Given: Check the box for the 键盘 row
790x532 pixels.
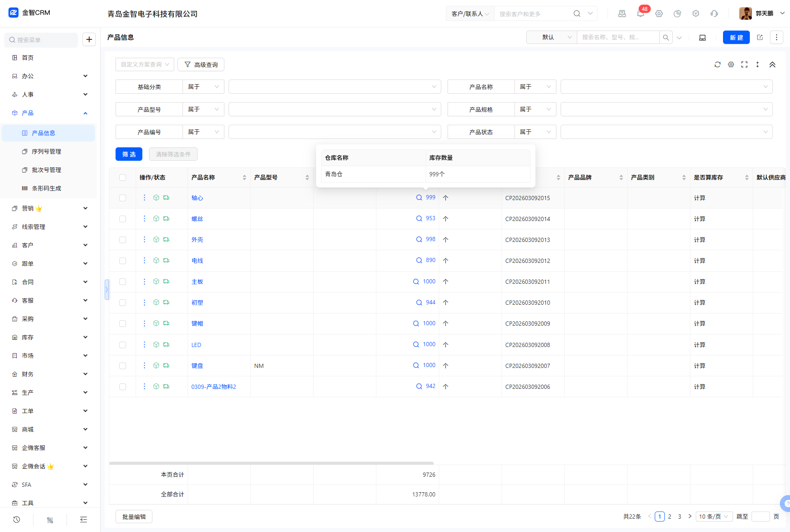Looking at the screenshot, I should click(x=123, y=366).
